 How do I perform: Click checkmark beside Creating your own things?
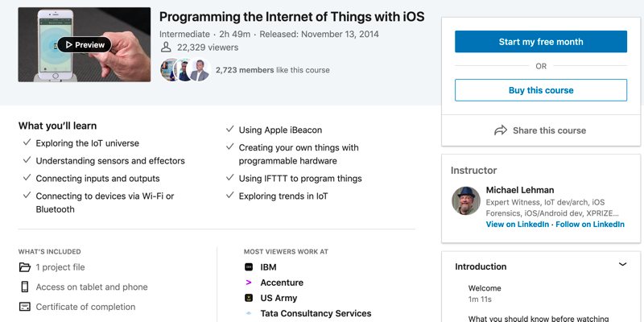(x=230, y=147)
